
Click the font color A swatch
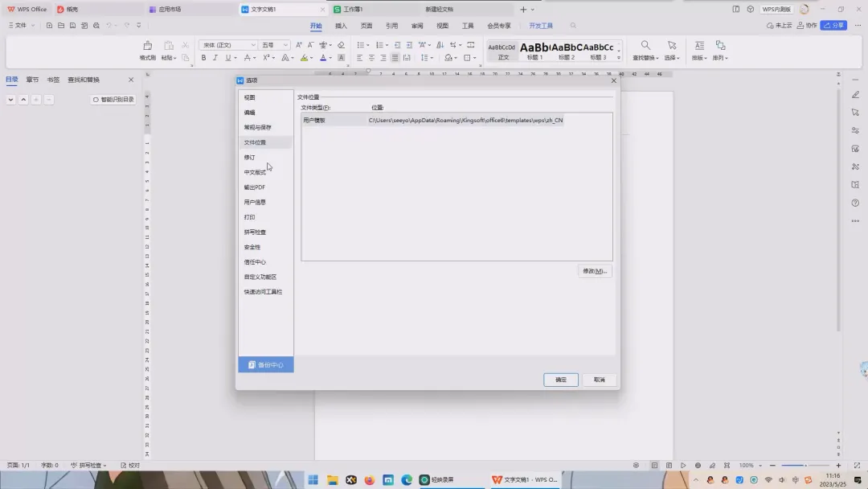point(323,58)
